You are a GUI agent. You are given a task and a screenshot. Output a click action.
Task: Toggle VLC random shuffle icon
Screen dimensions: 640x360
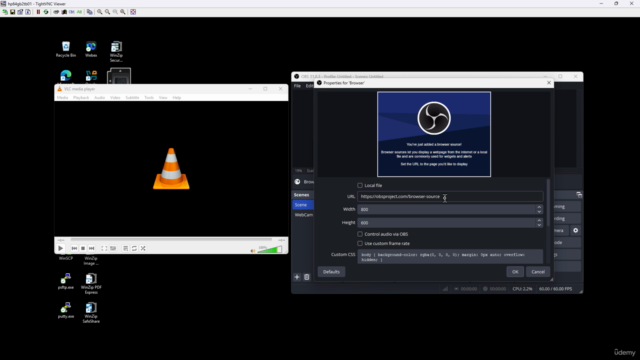pos(143,248)
